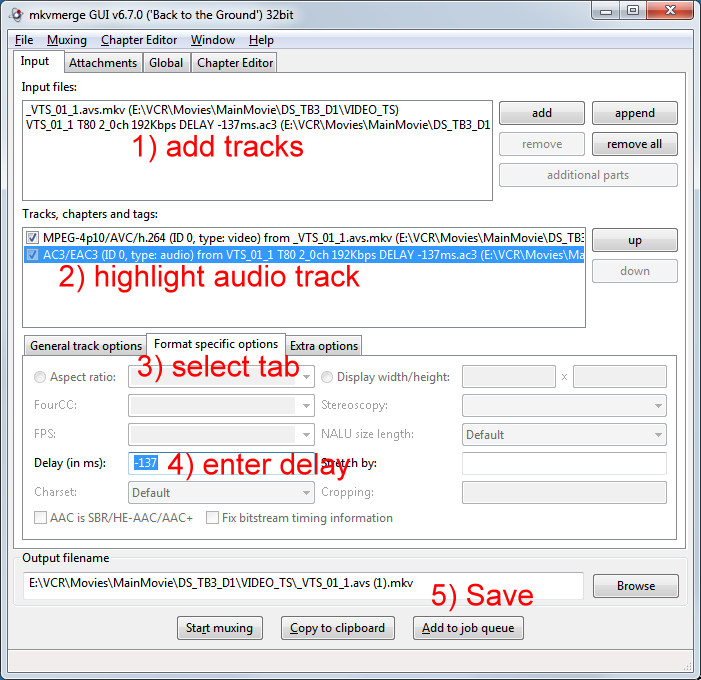Uncheck the AC3/EAC3 audio track checkbox
Screen dimensions: 701x680
tap(32, 255)
